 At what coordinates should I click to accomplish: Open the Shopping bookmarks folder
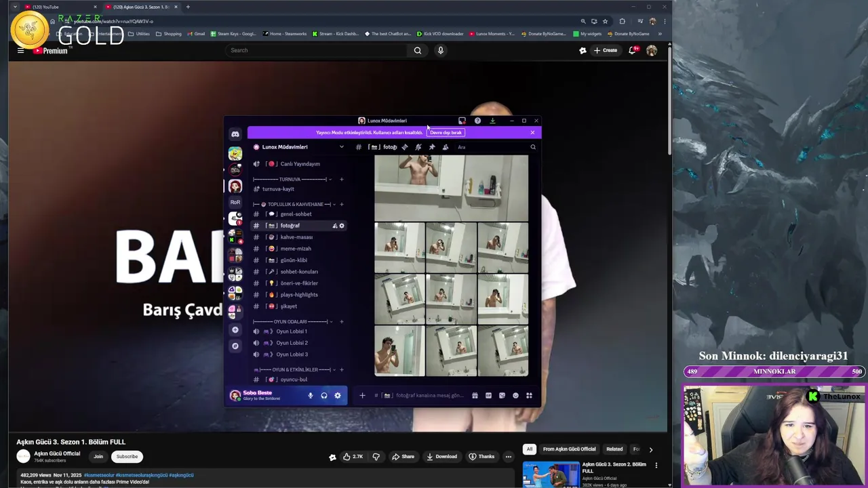coord(169,34)
